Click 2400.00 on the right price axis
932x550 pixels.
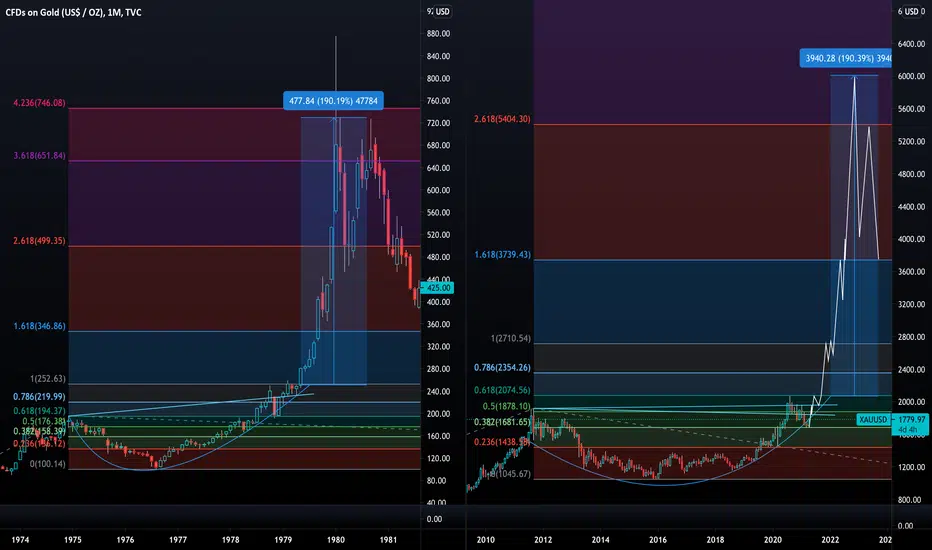[x=912, y=370]
